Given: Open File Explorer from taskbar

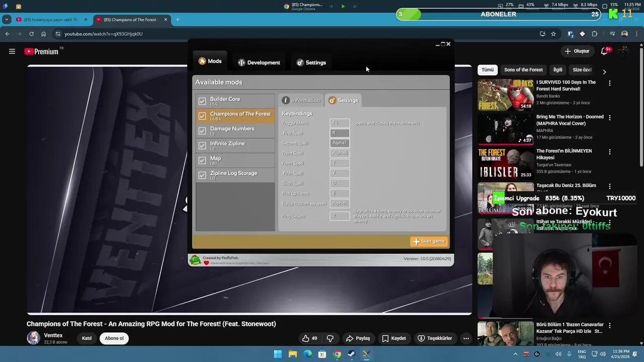Looking at the screenshot, I should (x=292, y=354).
